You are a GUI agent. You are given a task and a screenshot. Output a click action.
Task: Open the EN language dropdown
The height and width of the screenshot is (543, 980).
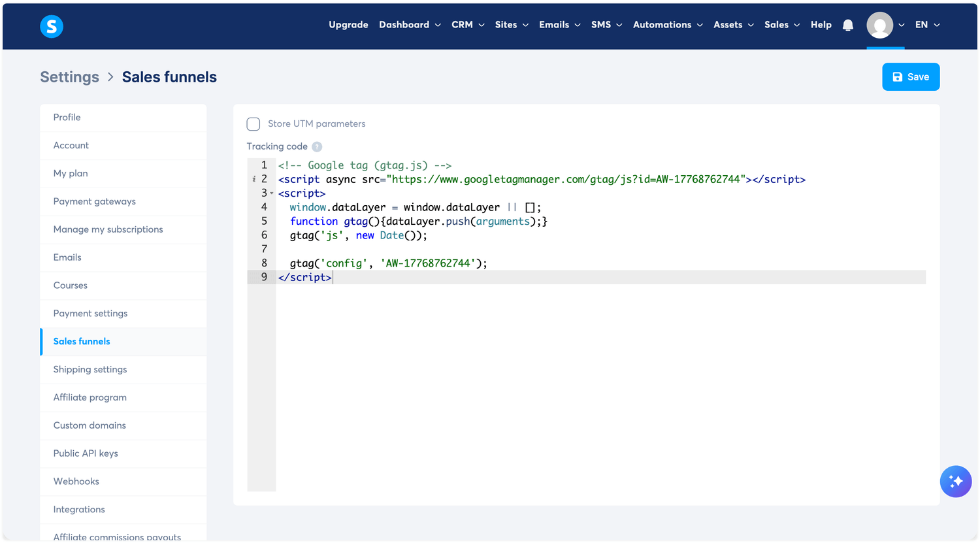926,25
